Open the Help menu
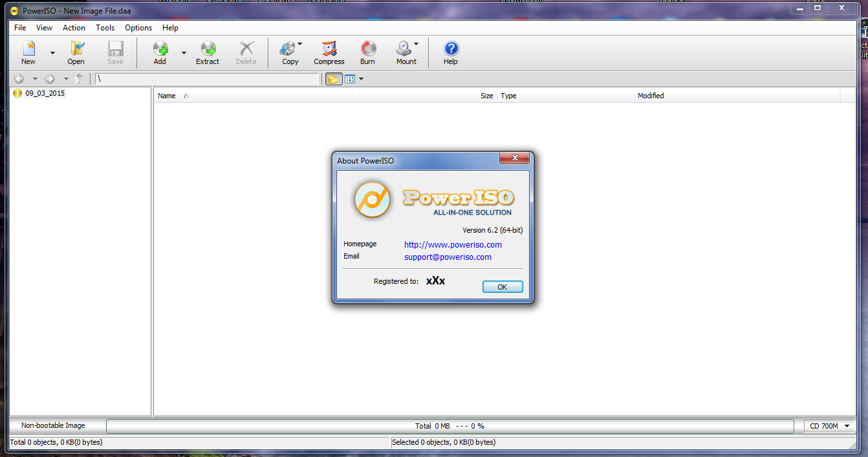The image size is (868, 457). coord(170,28)
